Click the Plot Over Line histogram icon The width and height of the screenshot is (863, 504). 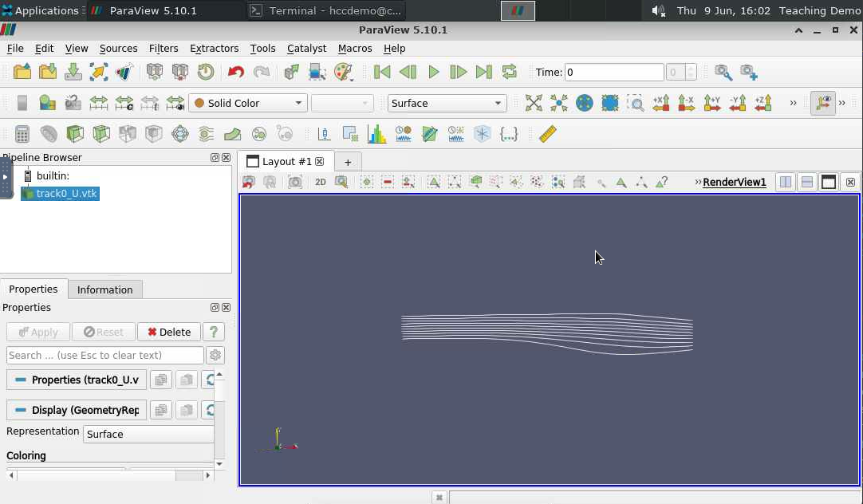point(377,134)
